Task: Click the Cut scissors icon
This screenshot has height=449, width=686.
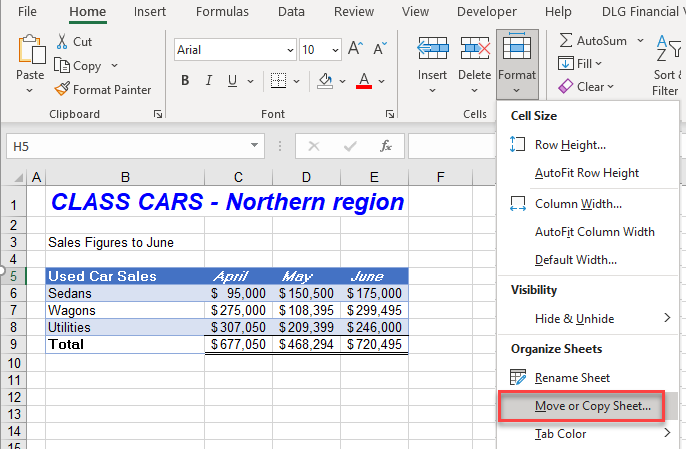Action: click(62, 42)
